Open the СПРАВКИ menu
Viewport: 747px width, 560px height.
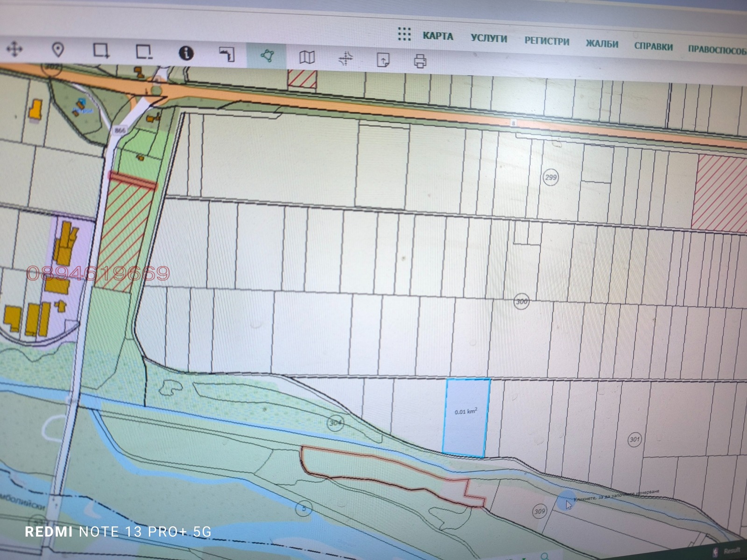point(653,47)
